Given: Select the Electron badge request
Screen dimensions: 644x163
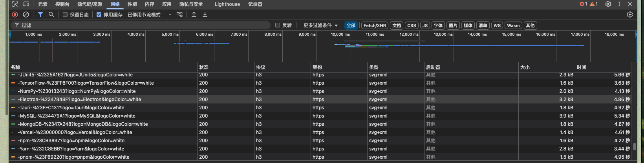Looking at the screenshot, I should [x=320, y=100].
